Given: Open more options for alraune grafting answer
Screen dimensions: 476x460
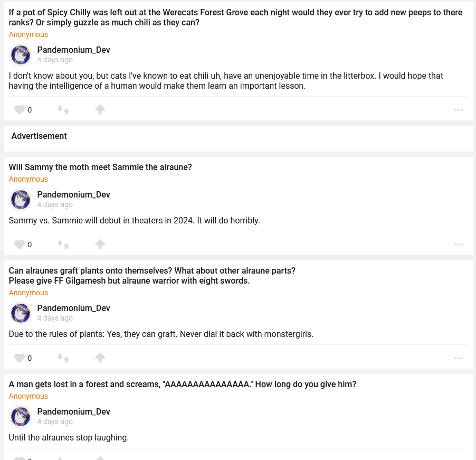Looking at the screenshot, I should (458, 358).
